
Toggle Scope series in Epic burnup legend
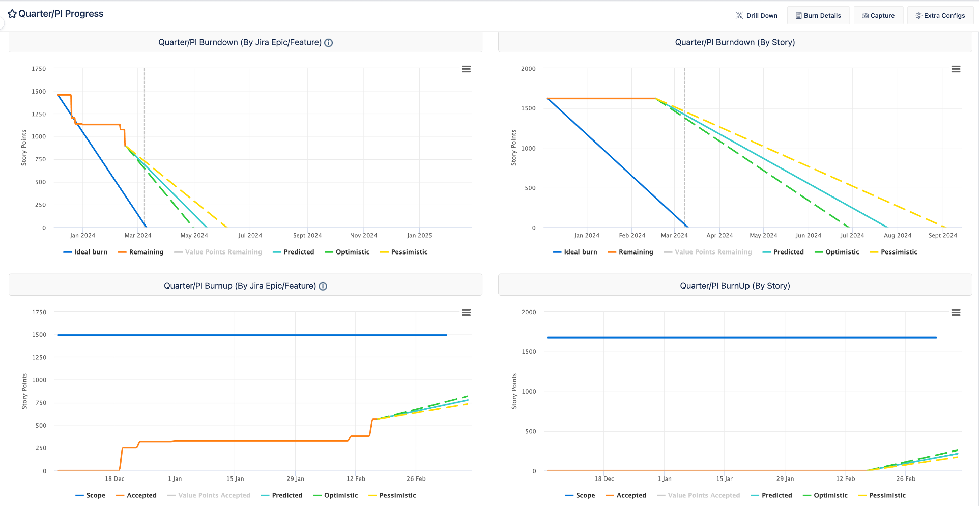coord(90,495)
